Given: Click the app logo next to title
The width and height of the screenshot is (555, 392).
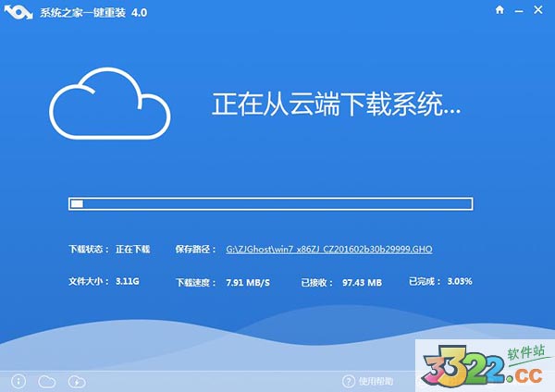Looking at the screenshot, I should [18, 13].
